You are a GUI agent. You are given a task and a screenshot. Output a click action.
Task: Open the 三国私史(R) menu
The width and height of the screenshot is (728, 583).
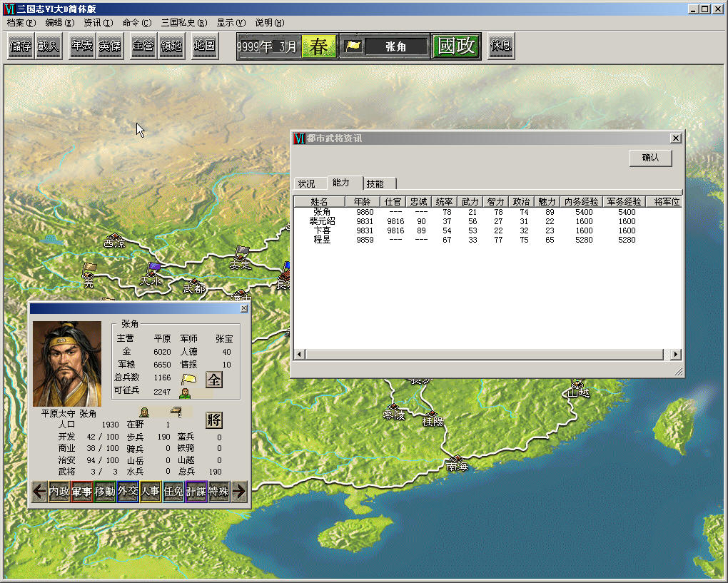(x=183, y=23)
